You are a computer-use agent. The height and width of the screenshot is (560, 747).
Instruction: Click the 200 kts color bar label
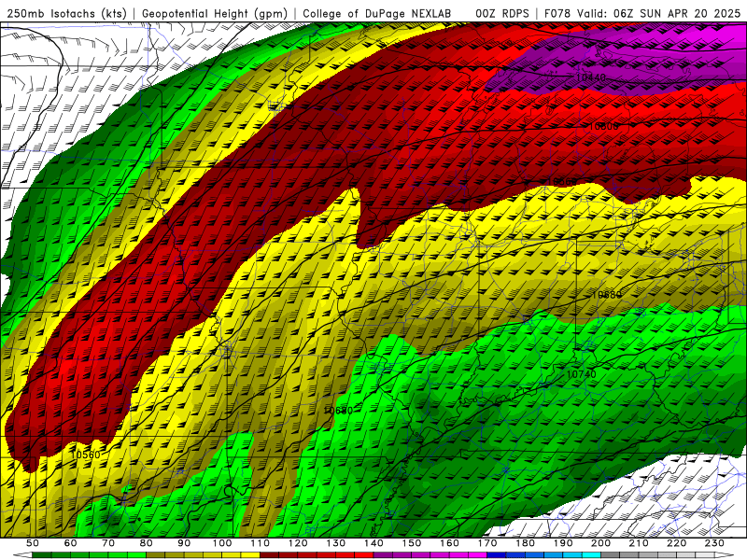[600, 543]
